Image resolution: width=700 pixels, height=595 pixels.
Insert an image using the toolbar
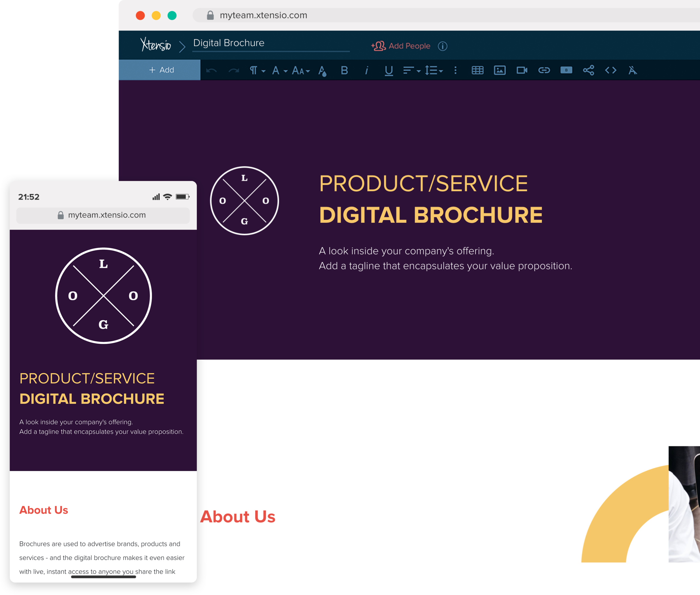coord(500,70)
